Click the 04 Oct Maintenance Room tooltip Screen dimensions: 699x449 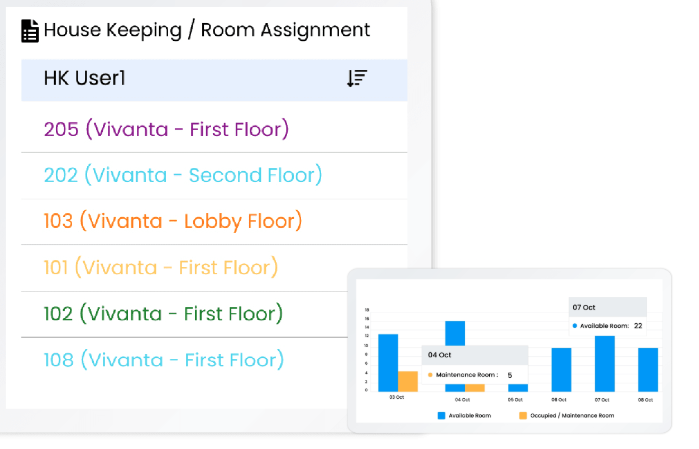click(x=475, y=366)
